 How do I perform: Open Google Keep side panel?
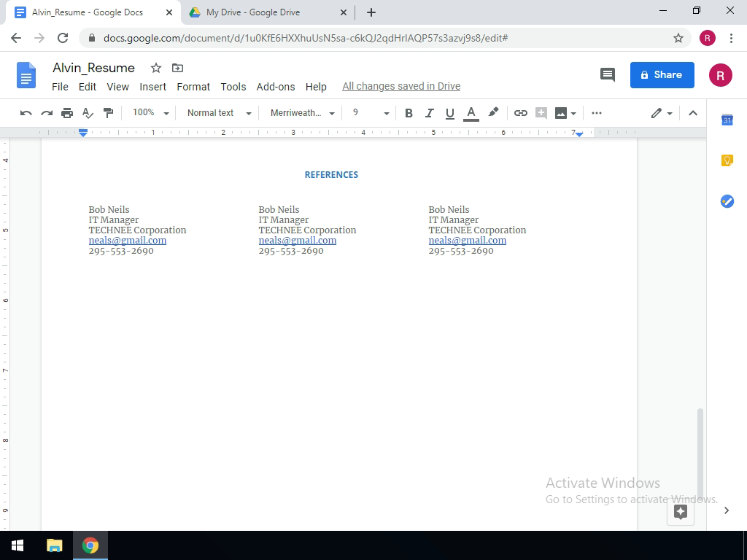click(x=727, y=160)
